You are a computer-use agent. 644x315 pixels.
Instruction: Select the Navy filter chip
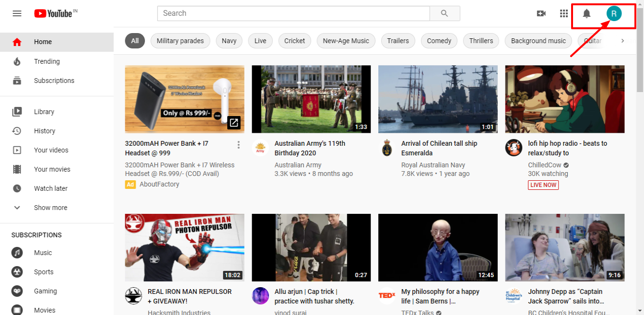pyautogui.click(x=229, y=41)
